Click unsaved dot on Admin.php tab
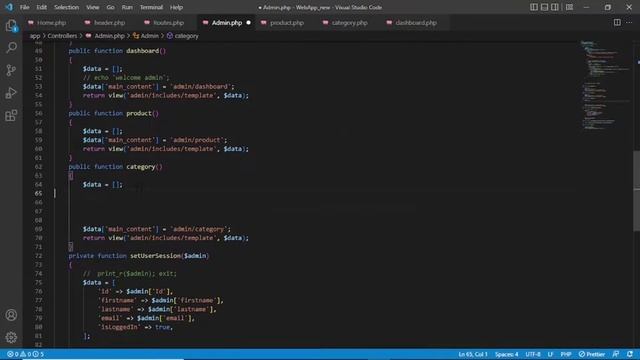 point(248,23)
